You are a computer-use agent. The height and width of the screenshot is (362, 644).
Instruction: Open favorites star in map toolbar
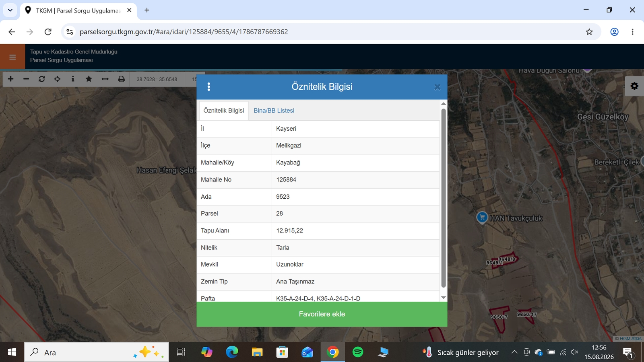89,79
